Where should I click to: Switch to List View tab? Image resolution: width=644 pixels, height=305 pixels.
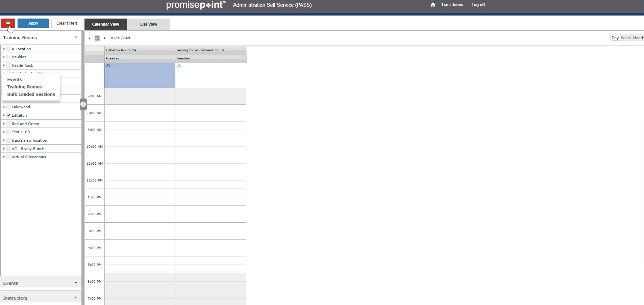tap(149, 24)
